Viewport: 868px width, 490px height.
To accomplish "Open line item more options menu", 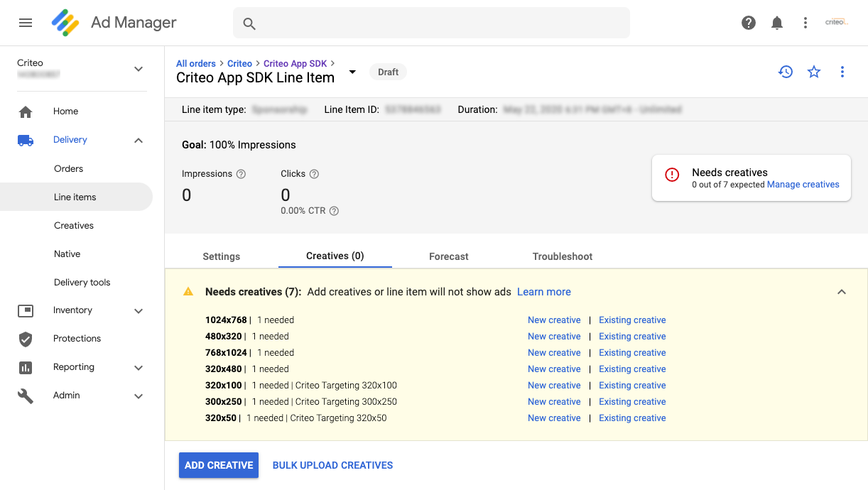I will pos(842,72).
